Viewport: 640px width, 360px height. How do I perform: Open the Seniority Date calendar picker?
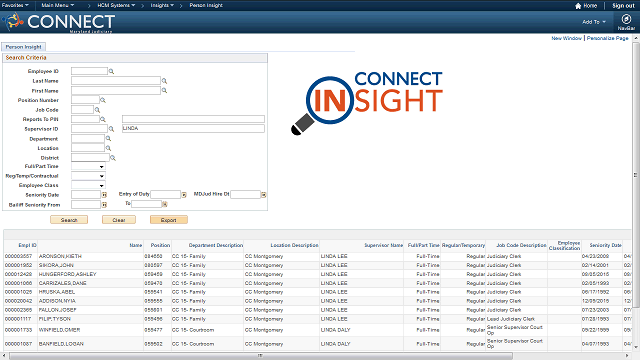(x=104, y=195)
